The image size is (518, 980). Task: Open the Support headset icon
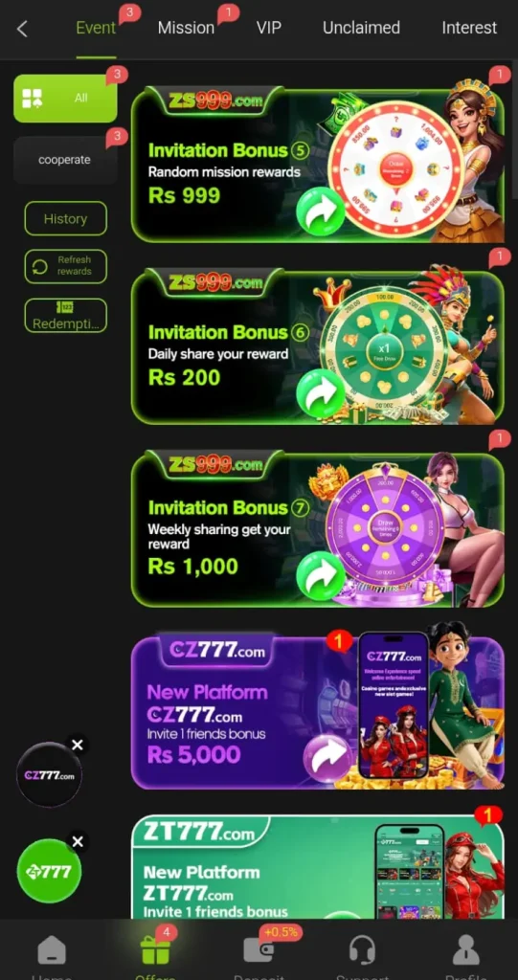[362, 950]
